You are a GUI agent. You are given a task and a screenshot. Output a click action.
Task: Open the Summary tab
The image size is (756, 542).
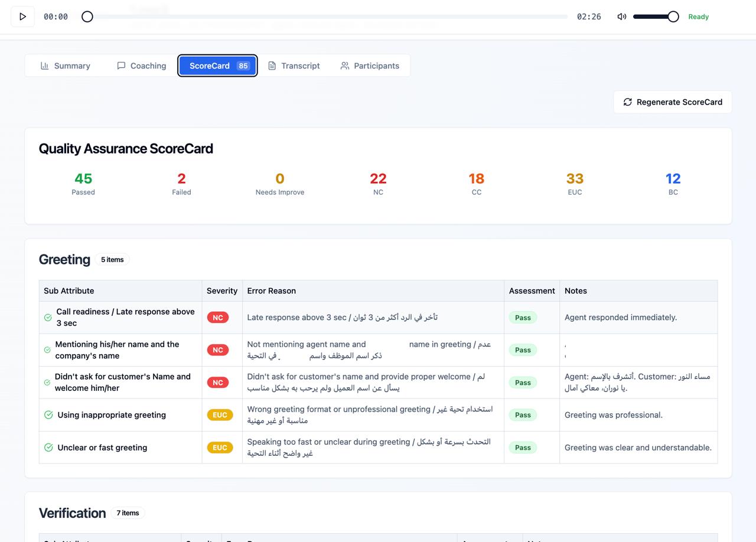(x=65, y=66)
